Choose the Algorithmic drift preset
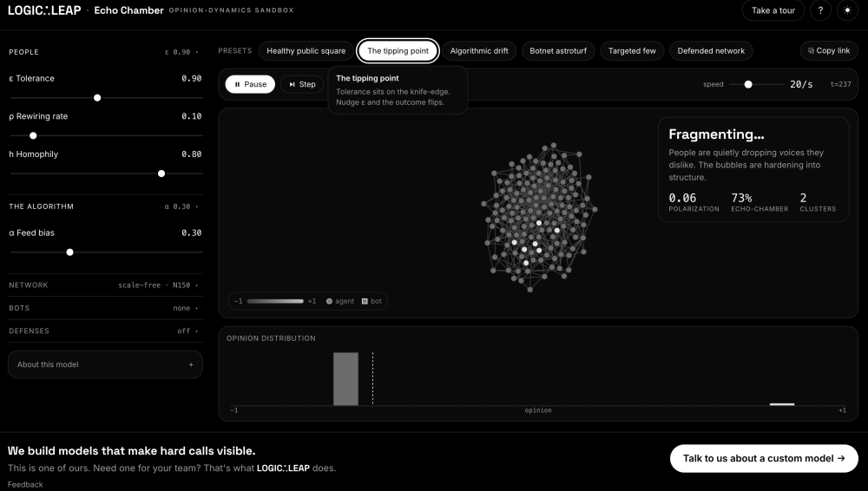The width and height of the screenshot is (868, 491). (479, 51)
